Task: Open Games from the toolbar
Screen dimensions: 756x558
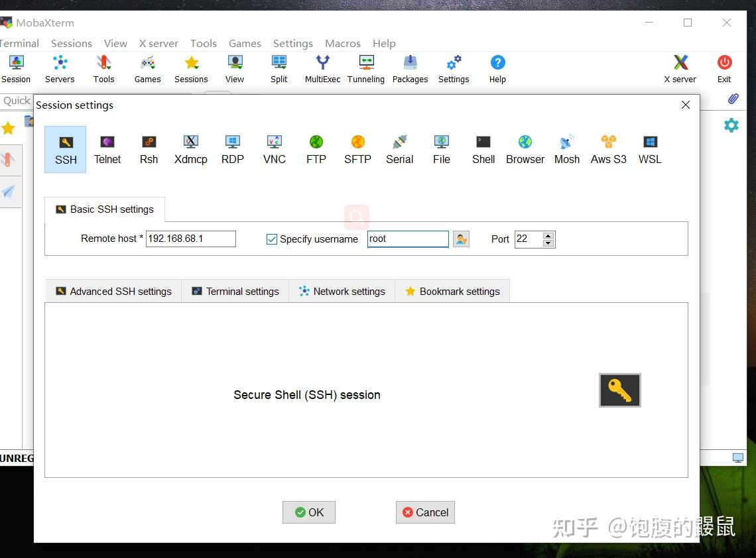Action: (x=147, y=70)
